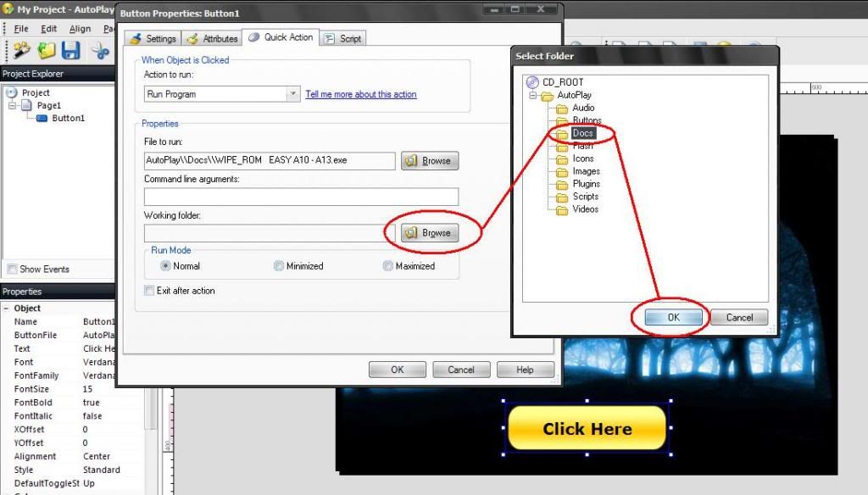The height and width of the screenshot is (495, 868).
Task: Select the Images folder icon in tree
Action: point(561,171)
